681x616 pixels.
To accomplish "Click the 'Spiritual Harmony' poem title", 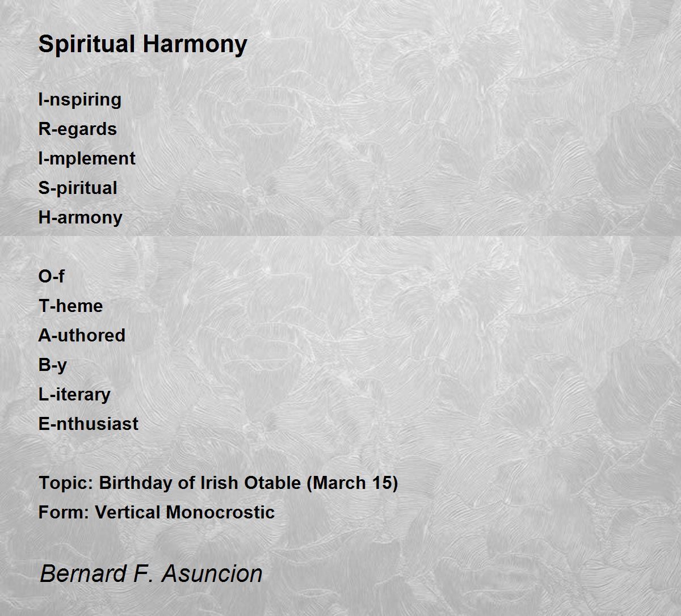I will click(142, 44).
